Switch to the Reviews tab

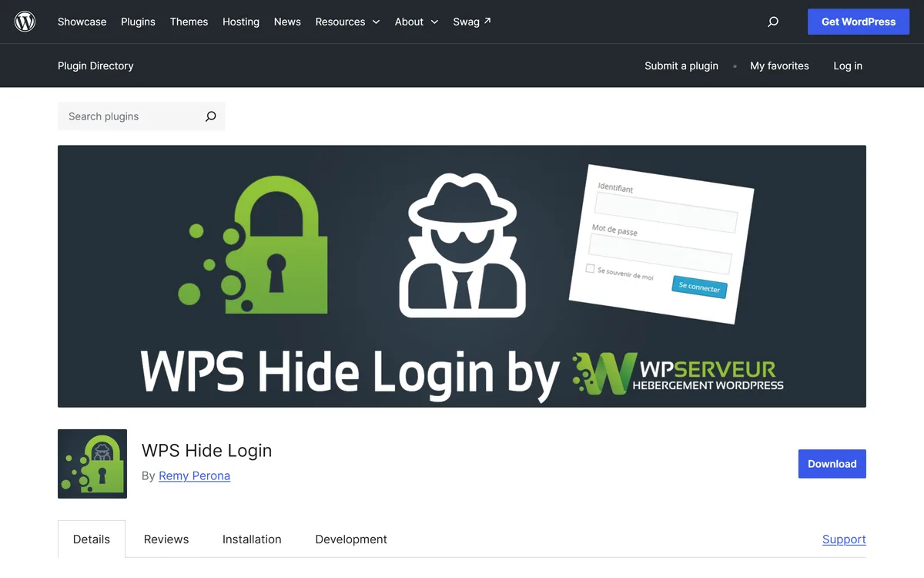[166, 539]
